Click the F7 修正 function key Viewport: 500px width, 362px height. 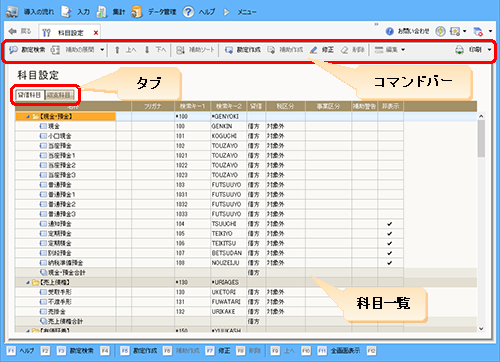(218, 351)
